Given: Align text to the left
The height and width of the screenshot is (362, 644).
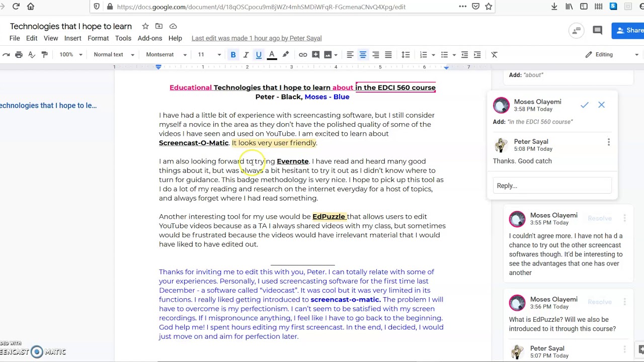Looking at the screenshot, I should point(350,54).
